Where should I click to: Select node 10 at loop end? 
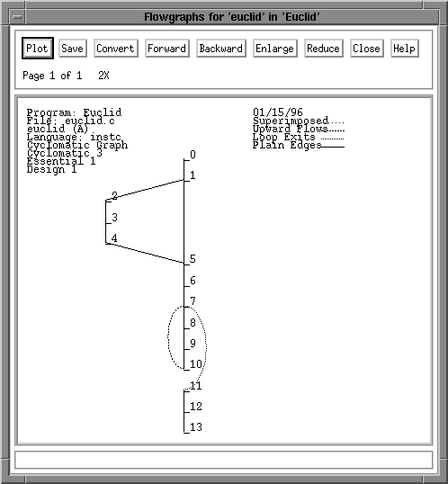point(196,364)
